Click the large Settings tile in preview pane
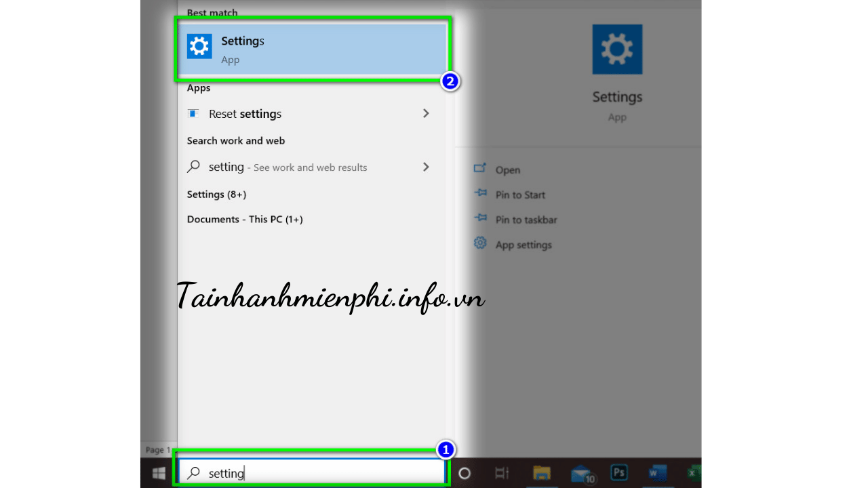The height and width of the screenshot is (488, 868). coord(617,49)
